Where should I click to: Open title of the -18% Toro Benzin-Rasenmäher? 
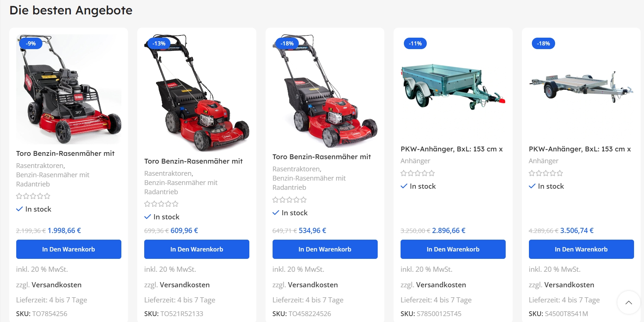point(322,157)
